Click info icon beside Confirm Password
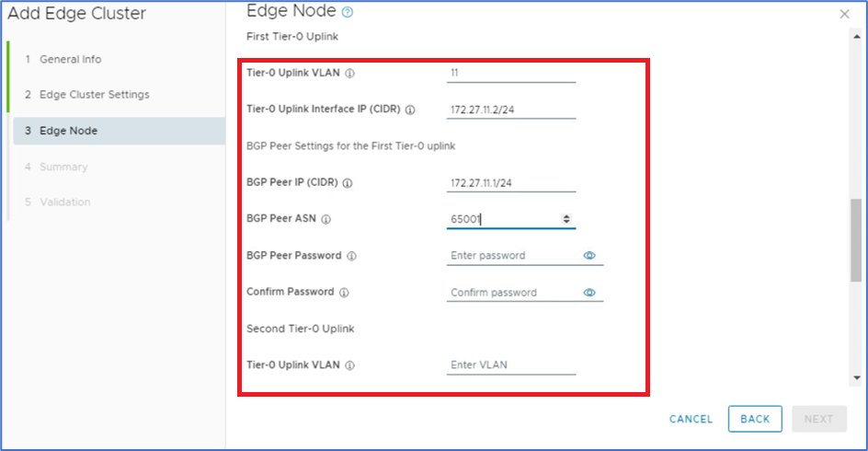The height and width of the screenshot is (451, 868). [344, 293]
